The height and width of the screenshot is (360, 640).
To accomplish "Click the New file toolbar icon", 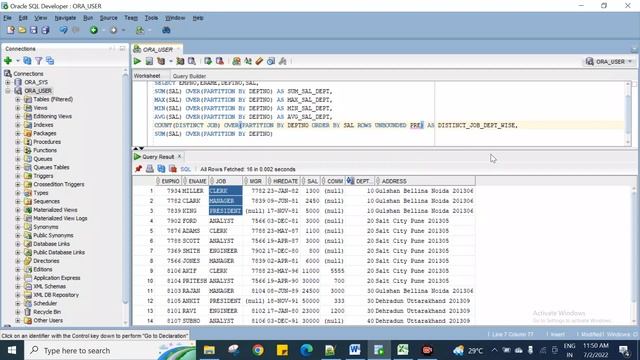I will [11, 30].
